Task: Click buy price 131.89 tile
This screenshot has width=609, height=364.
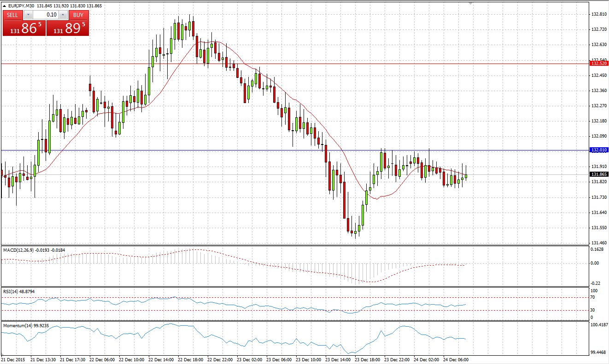Action: [67, 28]
